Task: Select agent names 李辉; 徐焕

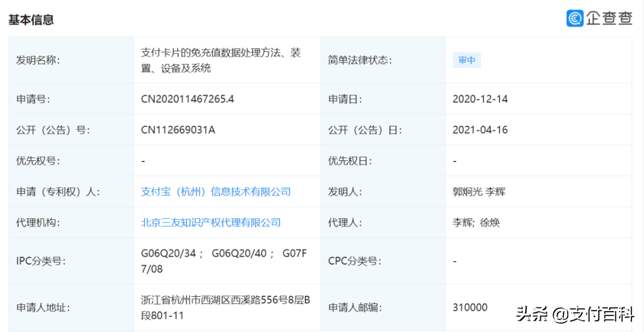Action: 476,222
